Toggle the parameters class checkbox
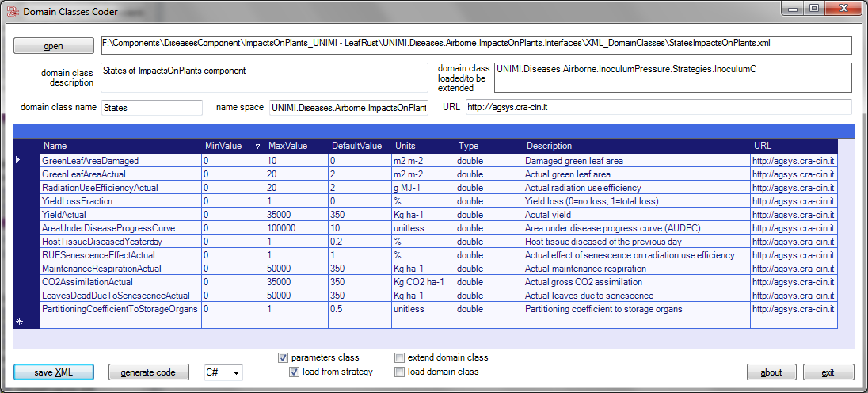Image resolution: width=868 pixels, height=393 pixels. (283, 357)
